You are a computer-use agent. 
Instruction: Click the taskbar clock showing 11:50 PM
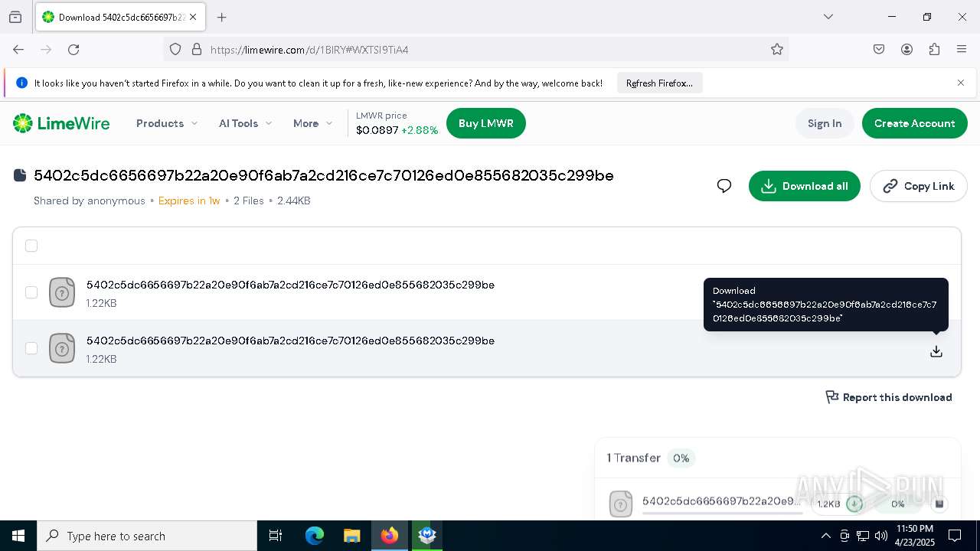[x=914, y=536]
